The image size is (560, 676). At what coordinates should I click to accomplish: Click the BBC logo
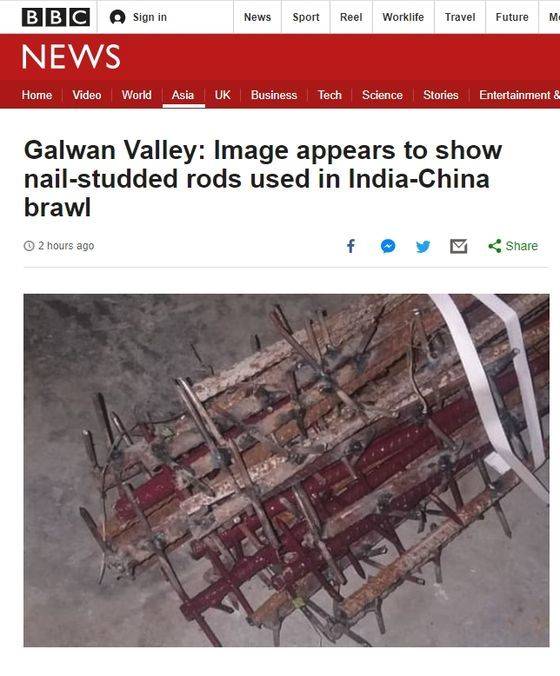(x=56, y=17)
